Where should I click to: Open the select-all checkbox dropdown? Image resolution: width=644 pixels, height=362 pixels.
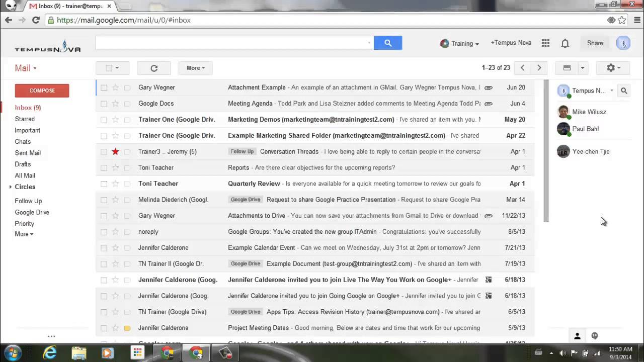tap(117, 68)
